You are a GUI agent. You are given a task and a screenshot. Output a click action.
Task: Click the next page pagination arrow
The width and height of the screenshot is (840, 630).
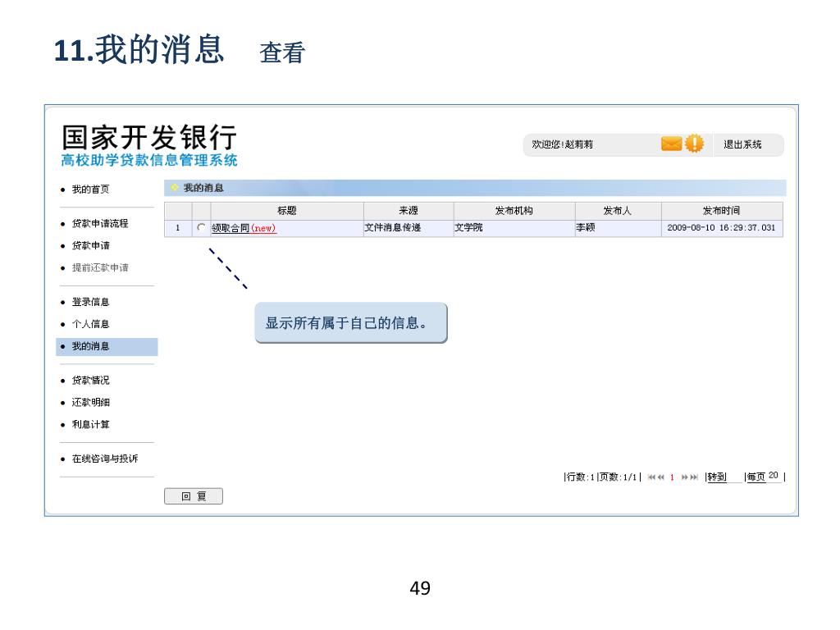point(685,477)
